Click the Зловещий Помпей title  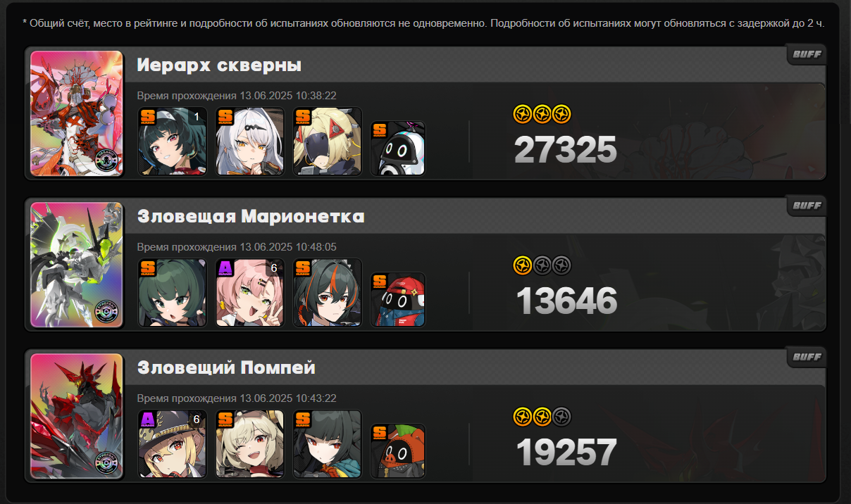point(226,368)
